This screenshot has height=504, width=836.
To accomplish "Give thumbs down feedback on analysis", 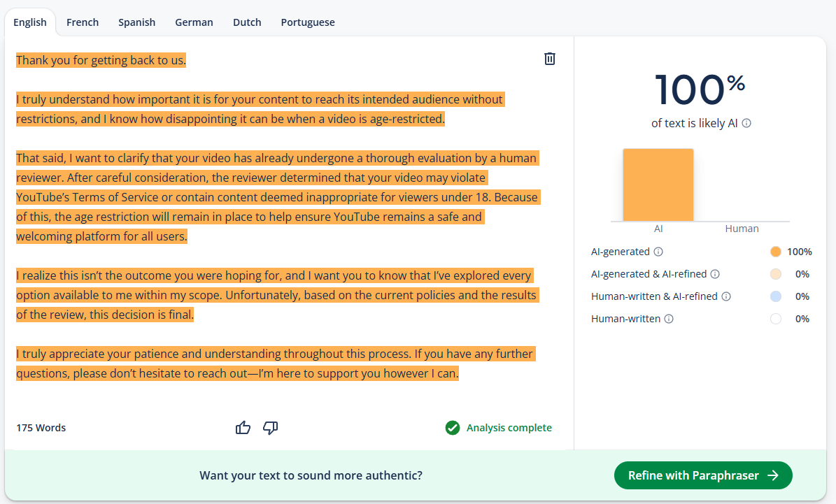I will coord(270,427).
